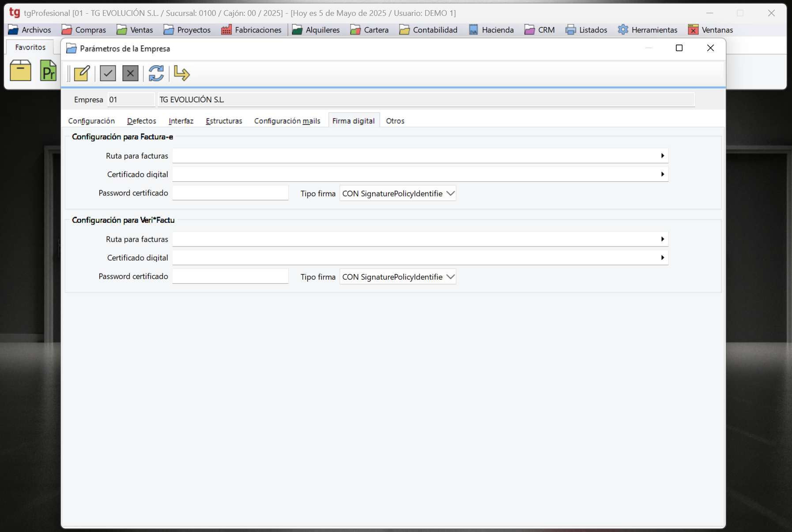Viewport: 792px width, 532px height.
Task: Open the Archivos menu
Action: pyautogui.click(x=30, y=30)
